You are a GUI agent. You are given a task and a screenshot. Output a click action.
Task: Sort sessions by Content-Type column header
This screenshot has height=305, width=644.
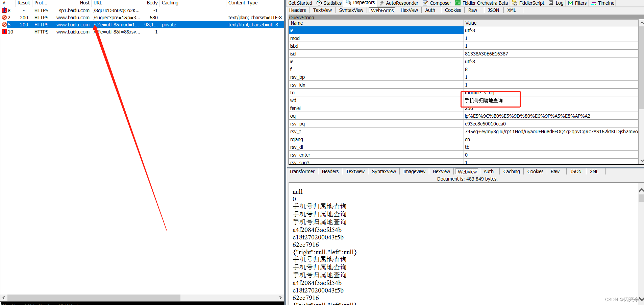(x=255, y=3)
